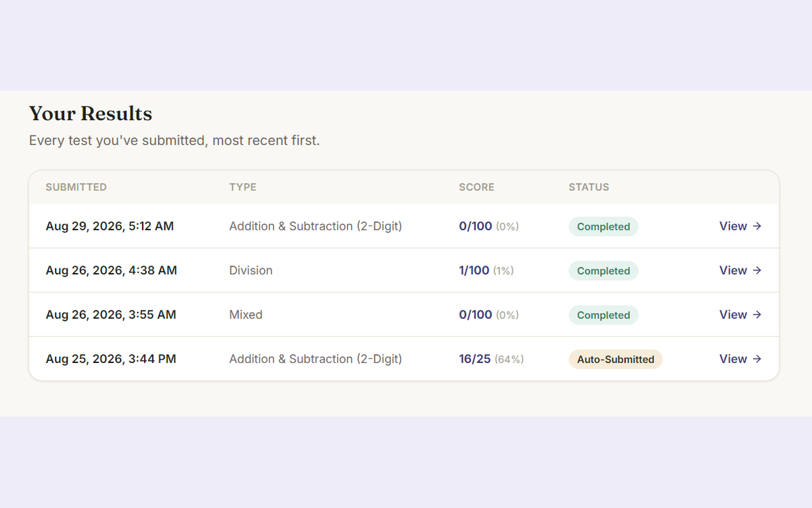The width and height of the screenshot is (812, 508).
Task: Select date 'Aug 25, 2026, 3:44 PM'
Action: click(111, 359)
